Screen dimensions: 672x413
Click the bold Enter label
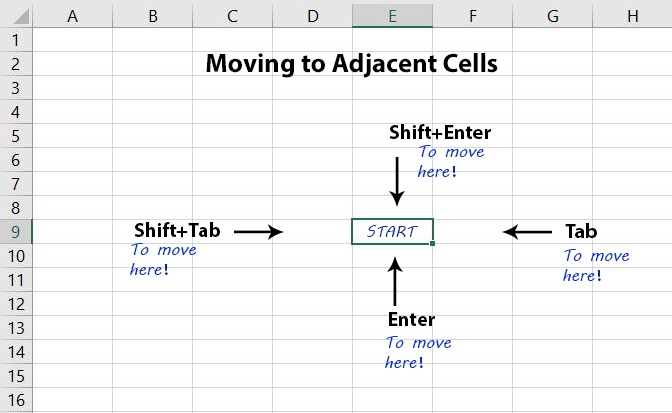coord(411,320)
